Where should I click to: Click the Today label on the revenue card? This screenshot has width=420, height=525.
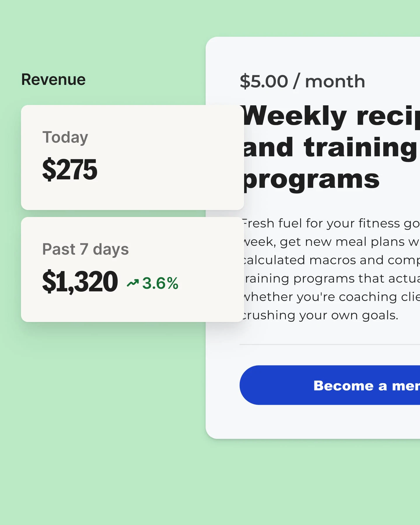65,136
